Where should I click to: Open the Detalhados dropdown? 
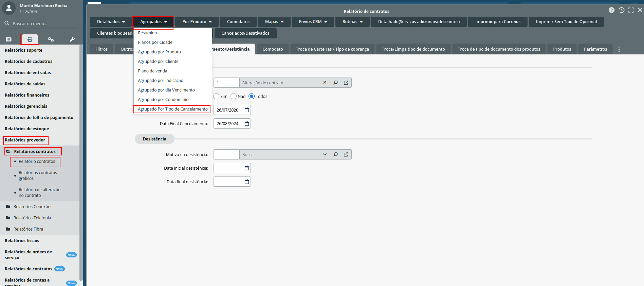pos(111,22)
